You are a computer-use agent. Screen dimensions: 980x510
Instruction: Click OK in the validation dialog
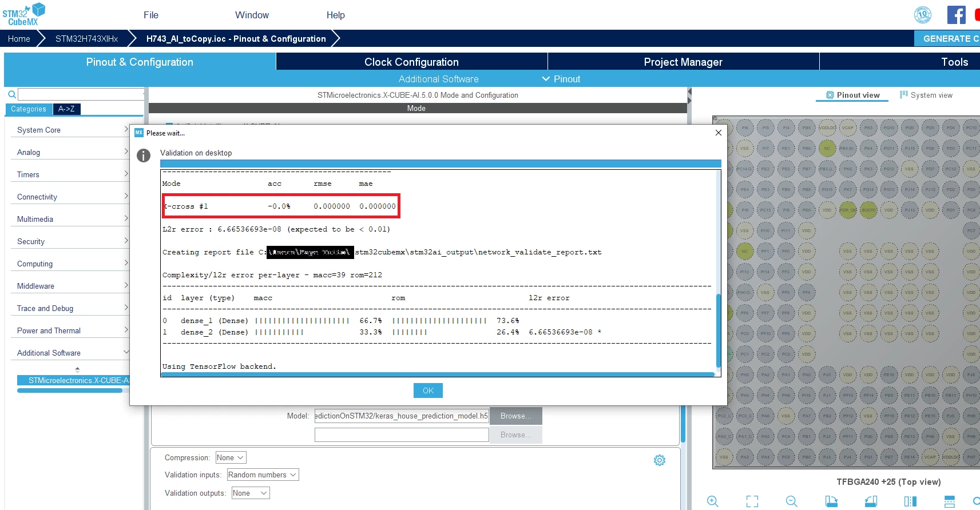[428, 391]
